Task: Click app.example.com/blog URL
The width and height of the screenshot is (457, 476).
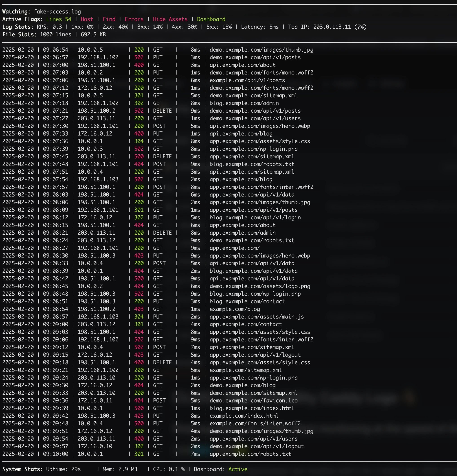Action: click(241, 179)
